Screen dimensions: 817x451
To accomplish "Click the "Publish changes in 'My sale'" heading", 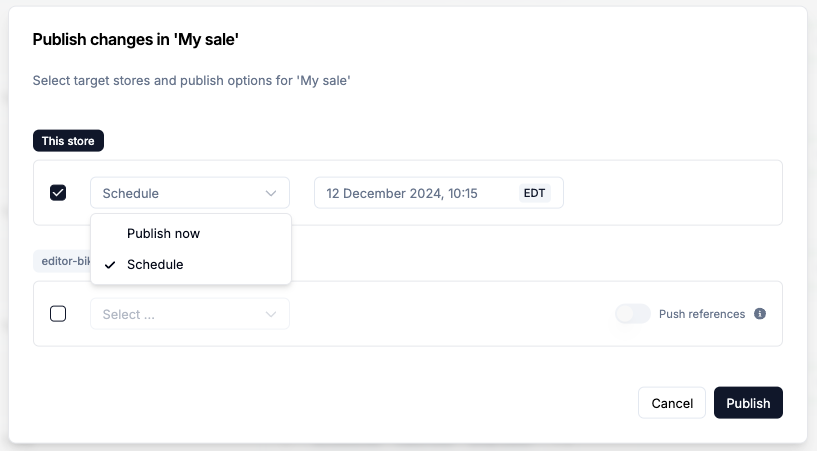I will point(136,40).
